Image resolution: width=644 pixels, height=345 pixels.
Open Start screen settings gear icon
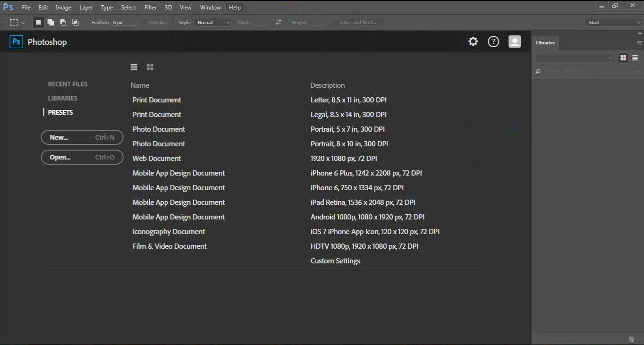(x=473, y=42)
